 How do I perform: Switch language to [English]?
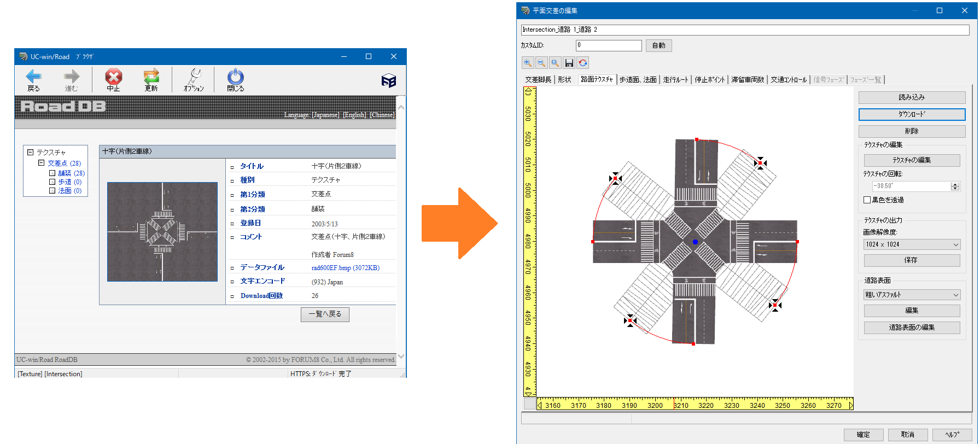click(354, 115)
